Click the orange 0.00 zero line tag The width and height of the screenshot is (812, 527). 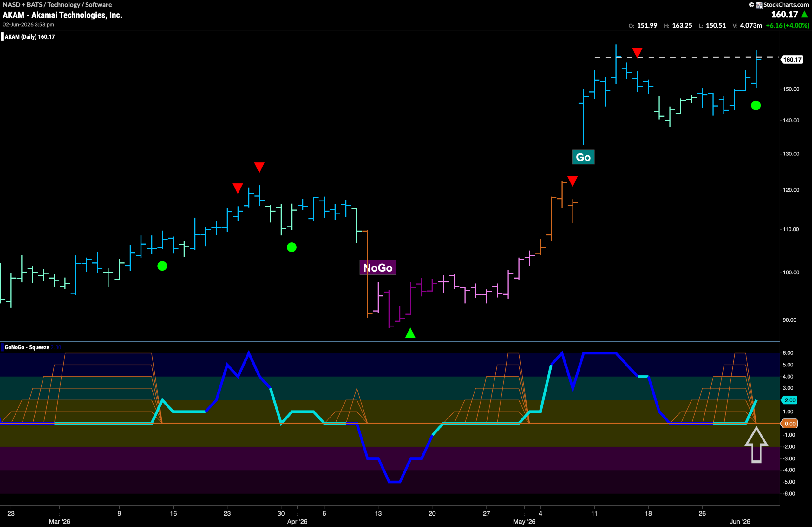pyautogui.click(x=790, y=424)
